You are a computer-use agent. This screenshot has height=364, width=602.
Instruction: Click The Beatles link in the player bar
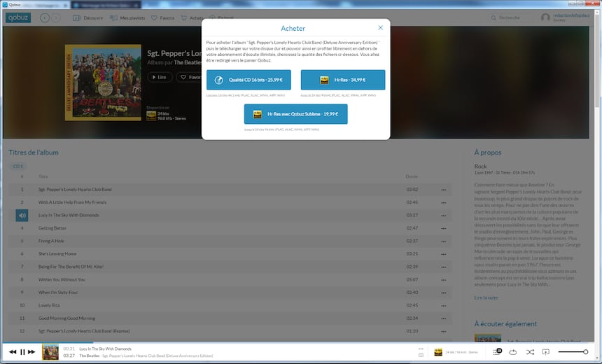pyautogui.click(x=89, y=356)
